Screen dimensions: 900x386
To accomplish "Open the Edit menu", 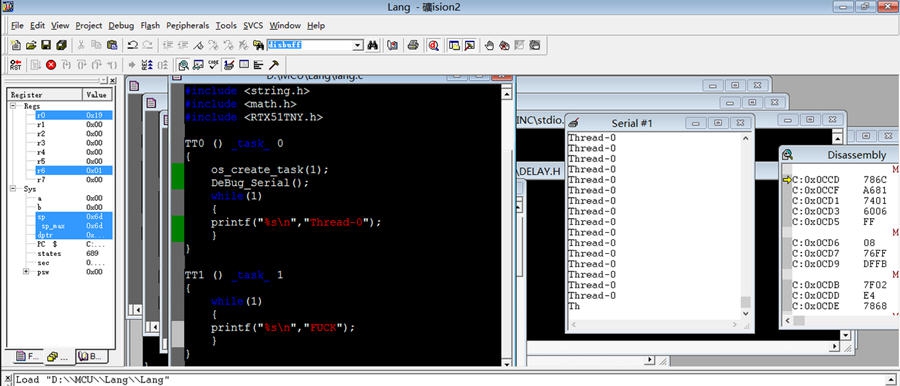I will pyautogui.click(x=37, y=26).
